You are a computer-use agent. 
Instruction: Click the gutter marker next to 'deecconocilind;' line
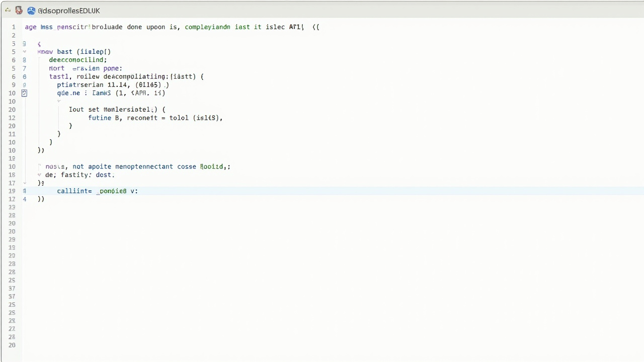[24, 60]
